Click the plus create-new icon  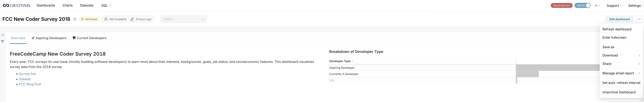point(596,5)
